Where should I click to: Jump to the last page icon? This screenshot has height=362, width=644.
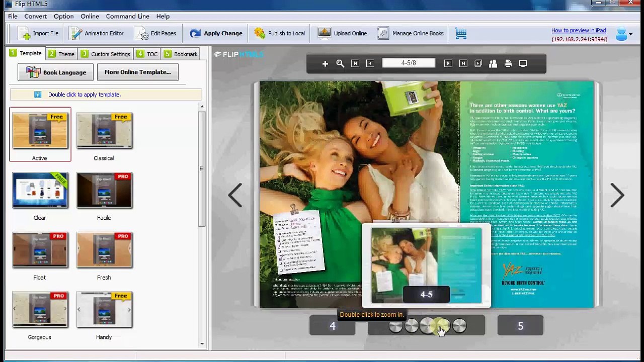click(x=463, y=63)
